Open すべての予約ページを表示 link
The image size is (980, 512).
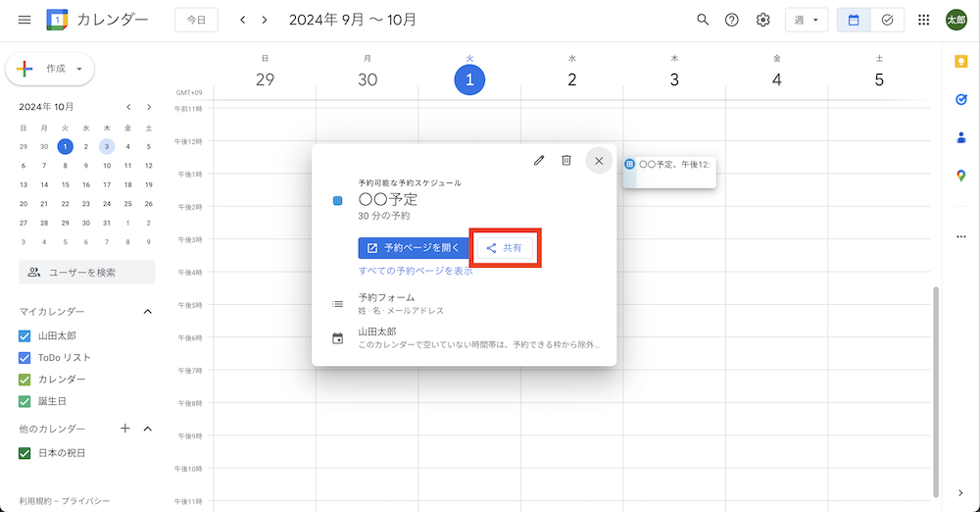coord(416,271)
